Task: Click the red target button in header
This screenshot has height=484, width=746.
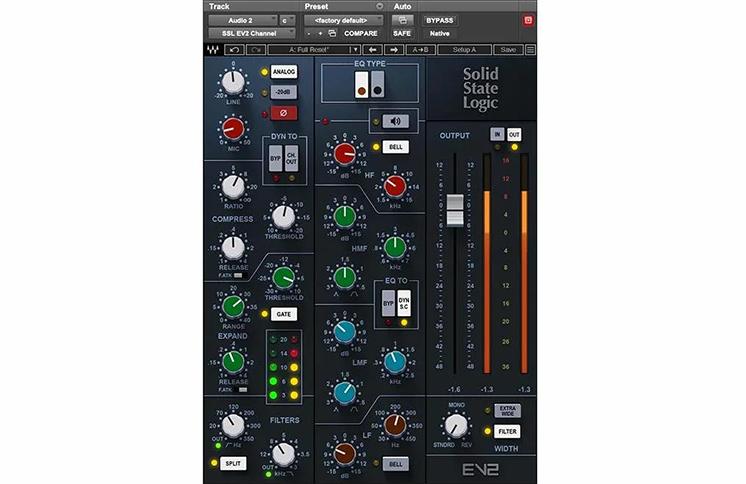Action: click(528, 20)
